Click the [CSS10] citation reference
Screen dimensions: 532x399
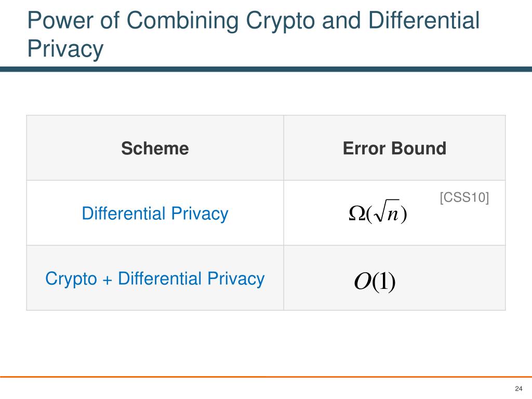[464, 197]
